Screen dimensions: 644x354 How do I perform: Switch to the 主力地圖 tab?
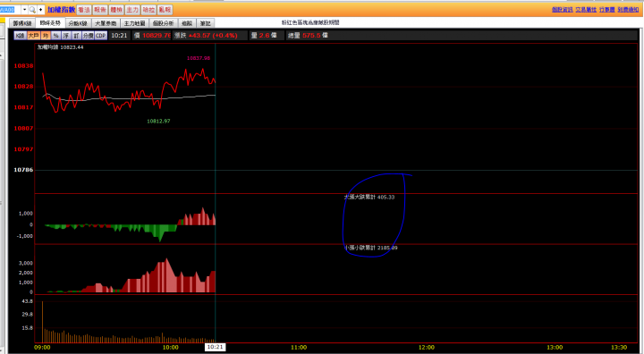[135, 23]
